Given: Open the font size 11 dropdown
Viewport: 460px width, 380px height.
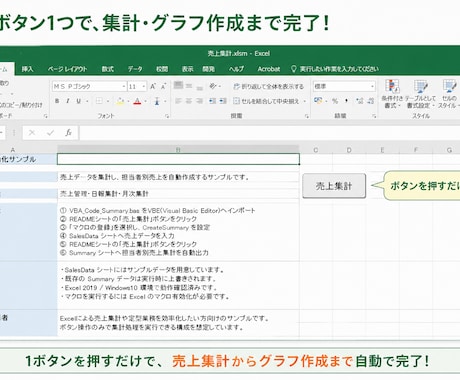Looking at the screenshot, I should tap(144, 86).
